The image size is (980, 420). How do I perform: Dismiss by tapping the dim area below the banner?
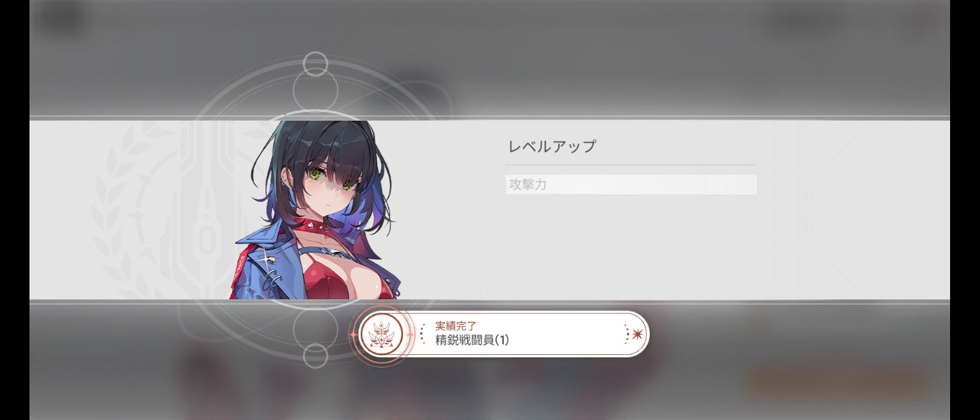pos(490,391)
